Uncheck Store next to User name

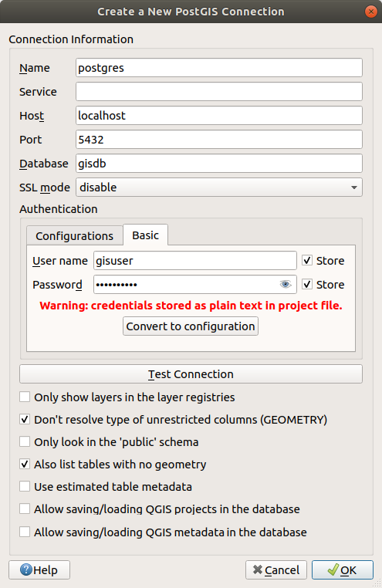pos(307,260)
